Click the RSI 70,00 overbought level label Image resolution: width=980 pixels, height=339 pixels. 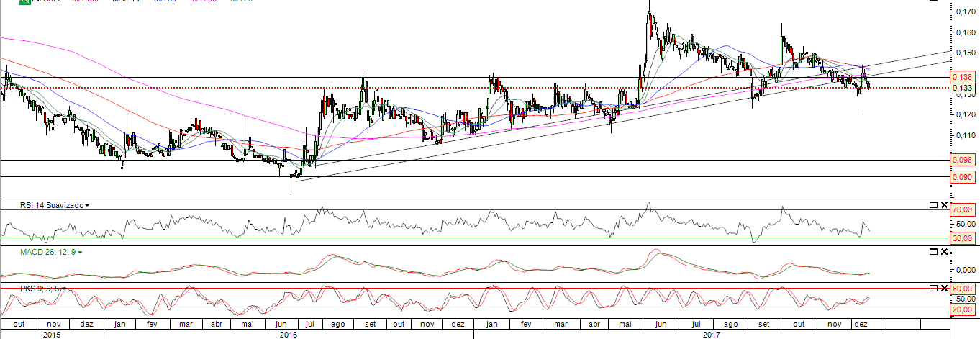click(x=963, y=210)
